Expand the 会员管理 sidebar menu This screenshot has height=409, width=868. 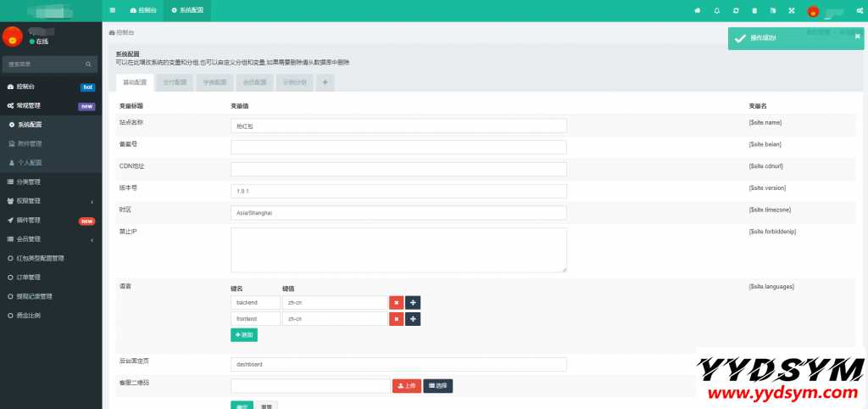(x=51, y=239)
